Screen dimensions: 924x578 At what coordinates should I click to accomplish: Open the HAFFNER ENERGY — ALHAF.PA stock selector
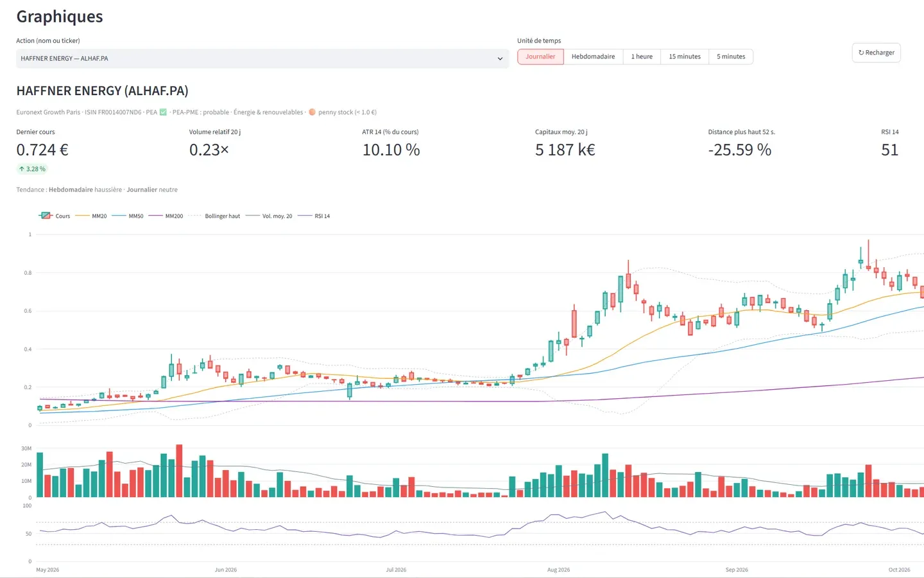pyautogui.click(x=262, y=58)
